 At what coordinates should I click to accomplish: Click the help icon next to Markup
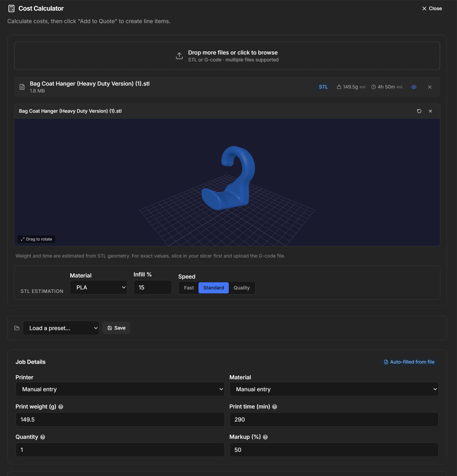265,437
